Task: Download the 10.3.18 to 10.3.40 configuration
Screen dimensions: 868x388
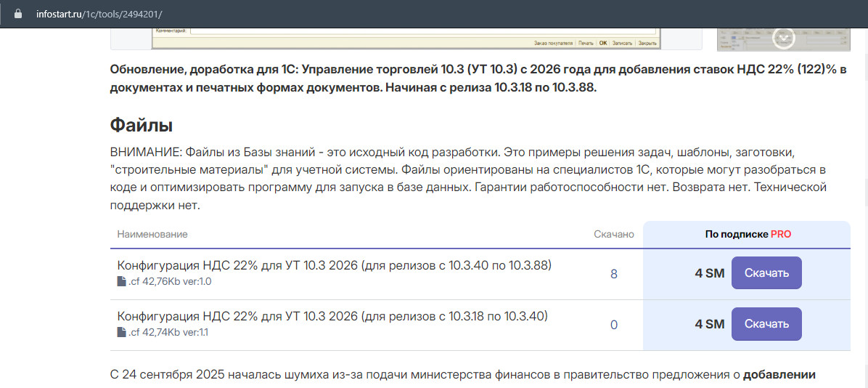Action: (766, 324)
